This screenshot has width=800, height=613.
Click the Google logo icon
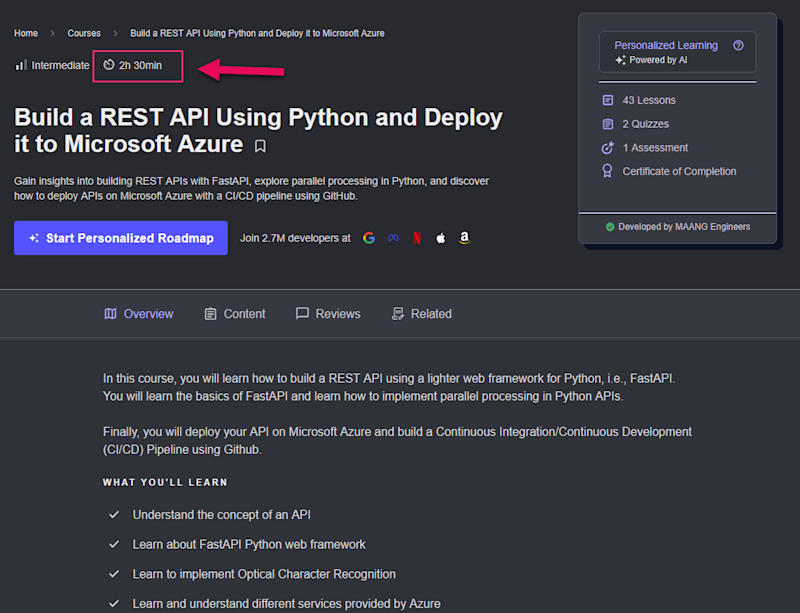coord(369,238)
